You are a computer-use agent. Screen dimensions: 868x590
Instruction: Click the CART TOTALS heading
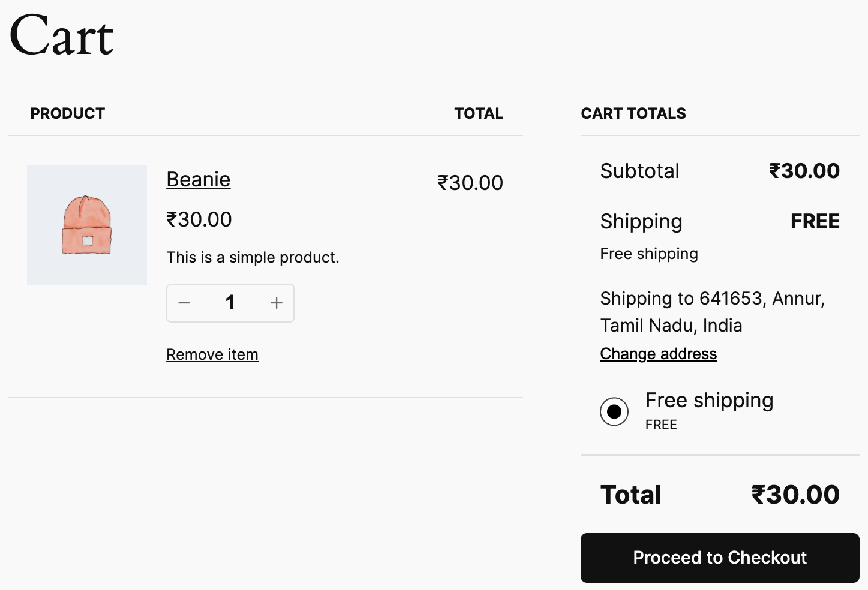tap(633, 113)
